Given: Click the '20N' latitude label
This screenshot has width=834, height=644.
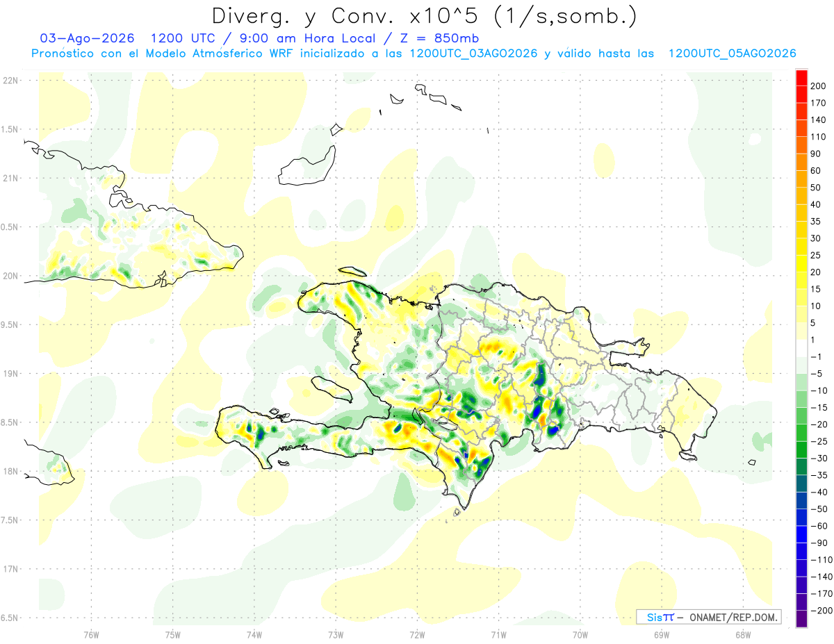Looking at the screenshot, I should point(10,276).
